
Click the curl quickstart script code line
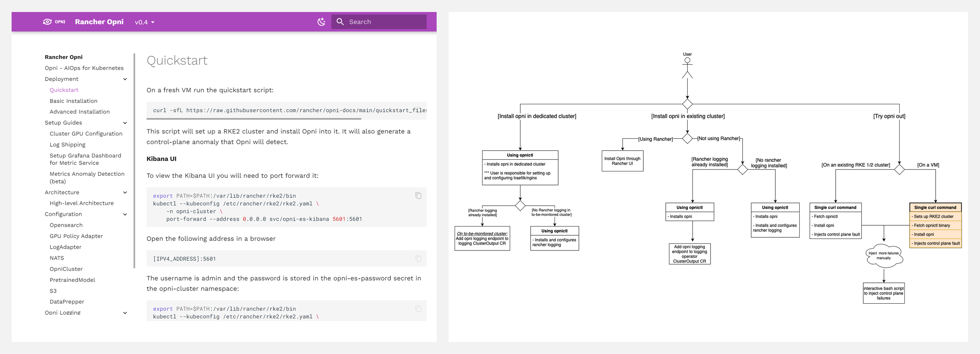[x=289, y=110]
